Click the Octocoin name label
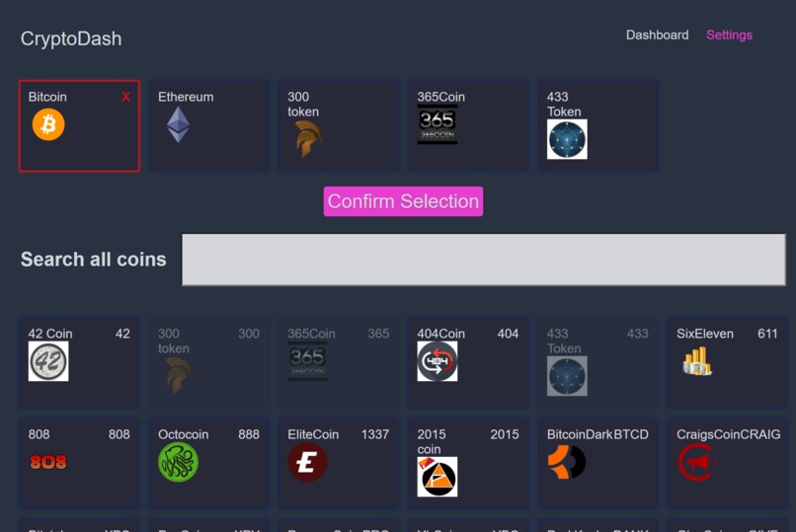Image resolution: width=796 pixels, height=532 pixels. point(183,434)
